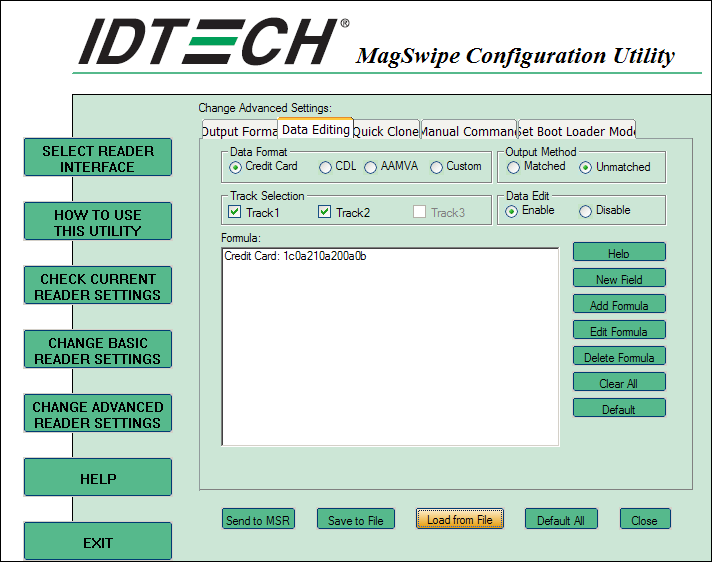The width and height of the screenshot is (712, 562).
Task: Click the EXIT button
Action: pyautogui.click(x=98, y=541)
